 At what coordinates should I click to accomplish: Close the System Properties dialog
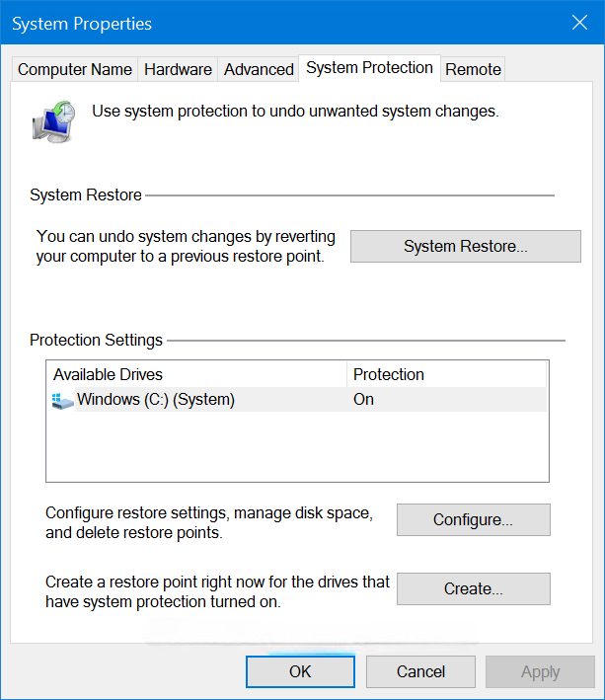point(580,23)
